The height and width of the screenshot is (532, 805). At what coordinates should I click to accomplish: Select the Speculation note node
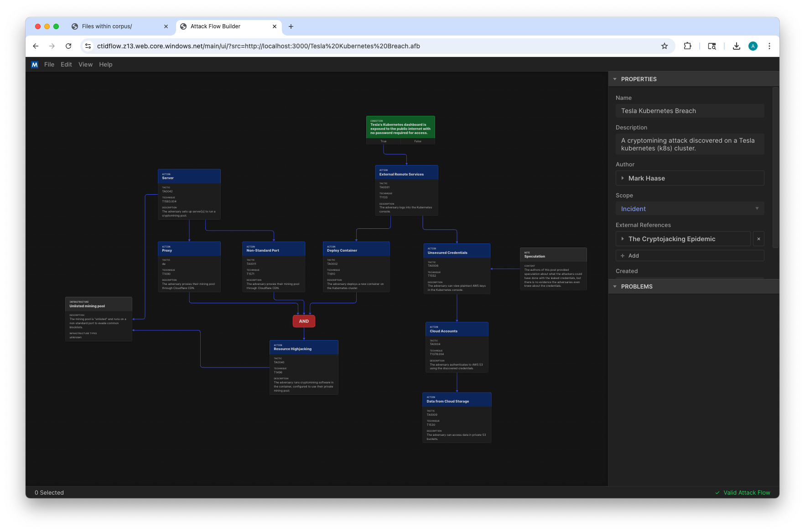[x=553, y=269]
